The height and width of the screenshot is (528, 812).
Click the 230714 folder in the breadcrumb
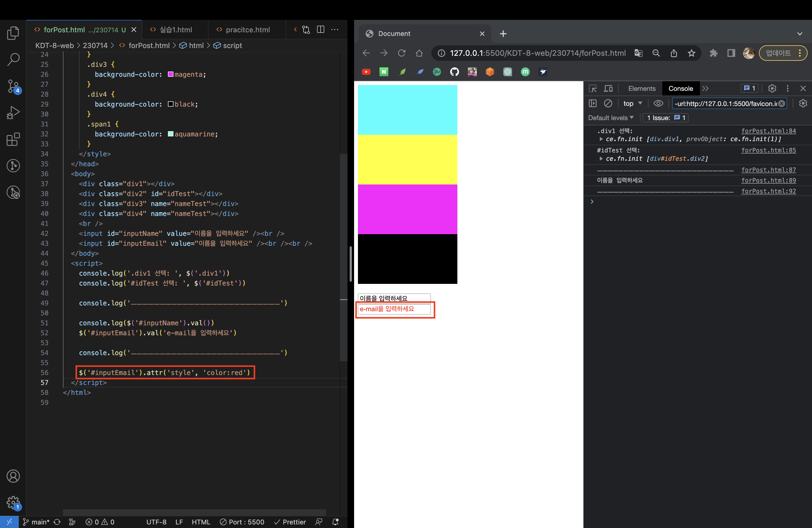(x=95, y=45)
